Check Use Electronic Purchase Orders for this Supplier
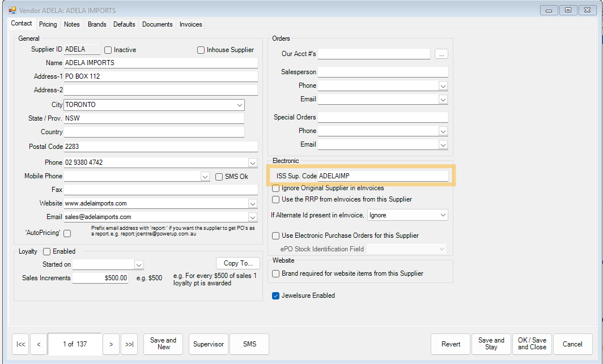The image size is (603, 364). pyautogui.click(x=275, y=236)
